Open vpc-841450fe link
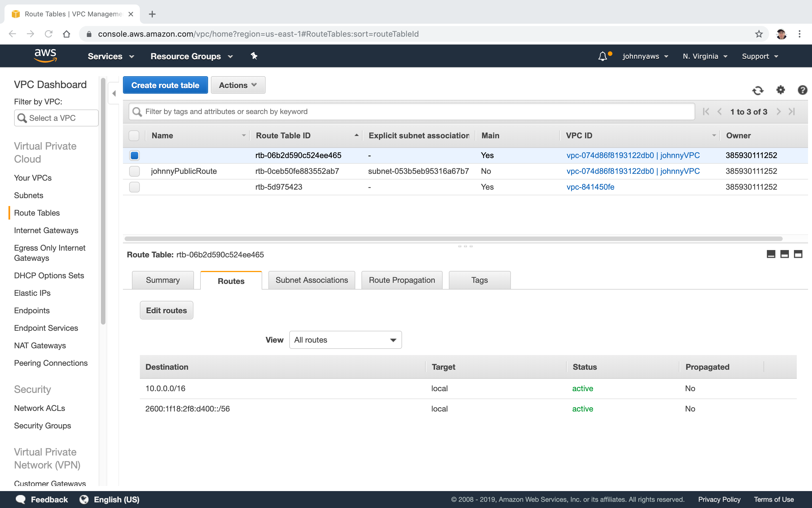This screenshot has height=508, width=812. [590, 187]
